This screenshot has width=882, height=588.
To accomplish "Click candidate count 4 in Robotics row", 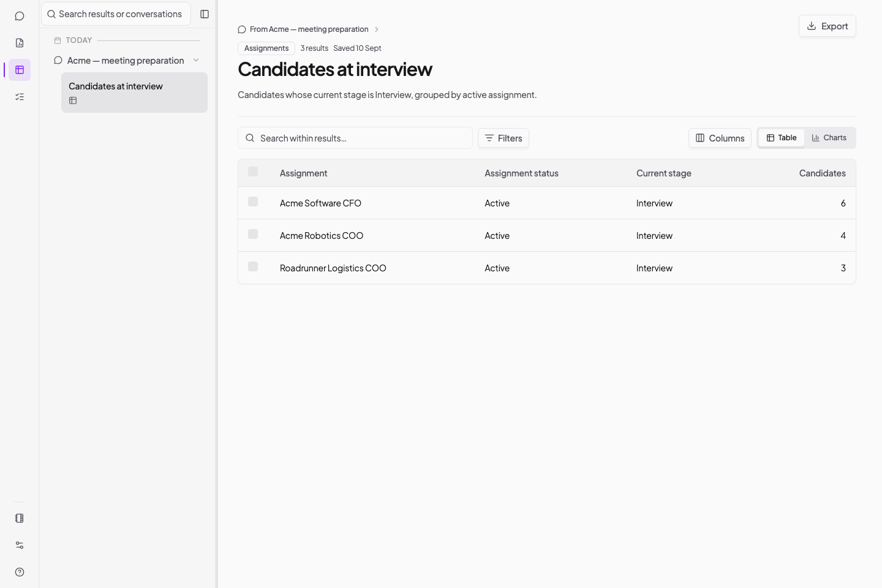I will (x=843, y=236).
